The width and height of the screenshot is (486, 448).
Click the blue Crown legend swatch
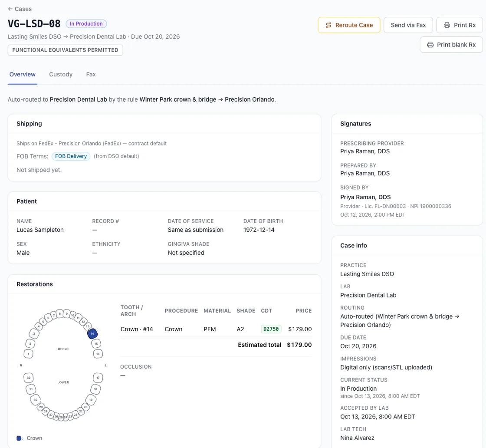[x=19, y=438]
